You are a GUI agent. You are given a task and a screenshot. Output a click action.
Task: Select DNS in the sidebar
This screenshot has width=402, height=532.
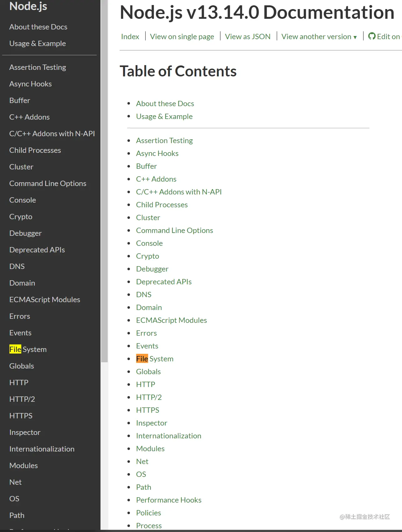[17, 266]
